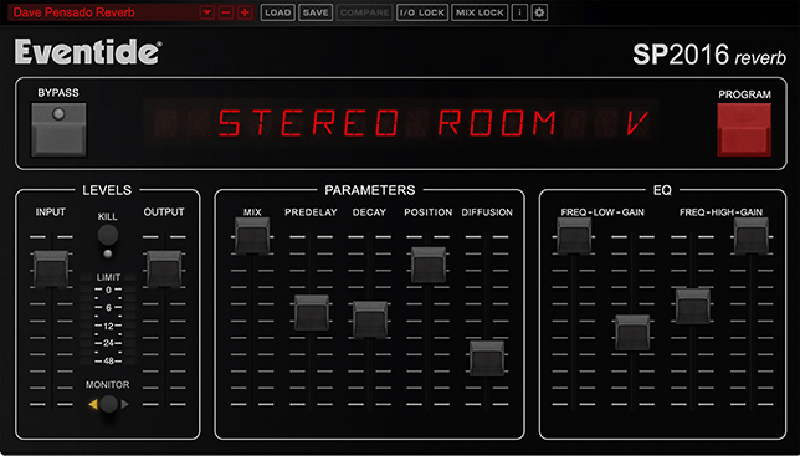
Task: Click the INPUT level fader
Action: click(x=51, y=268)
